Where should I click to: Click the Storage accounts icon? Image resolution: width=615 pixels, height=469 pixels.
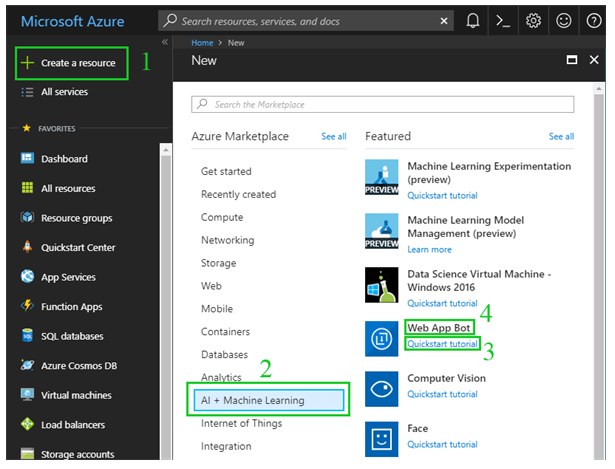pos(27,453)
